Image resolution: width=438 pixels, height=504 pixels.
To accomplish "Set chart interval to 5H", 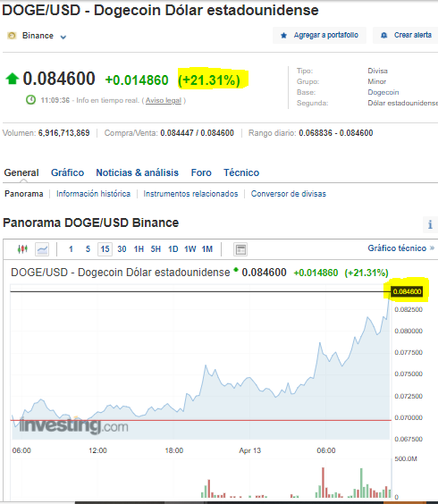I will click(x=156, y=249).
